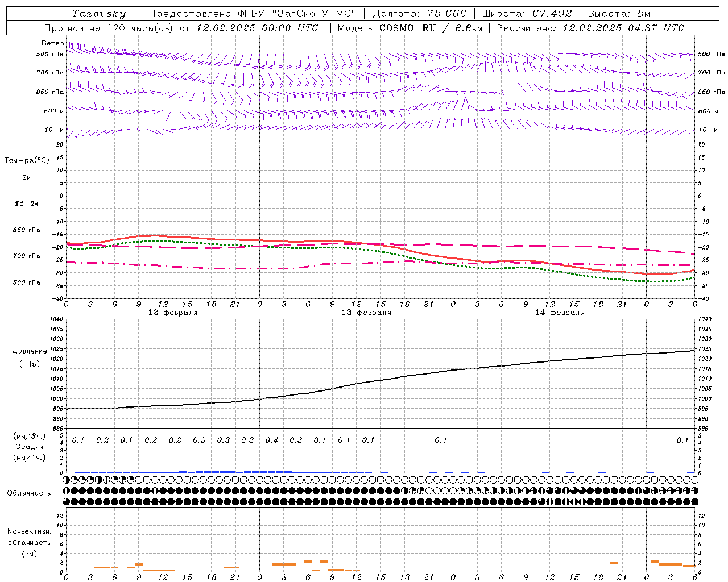This screenshot has width=728, height=582.
Task: Click the "14 февраля" date label
Action: click(x=560, y=313)
